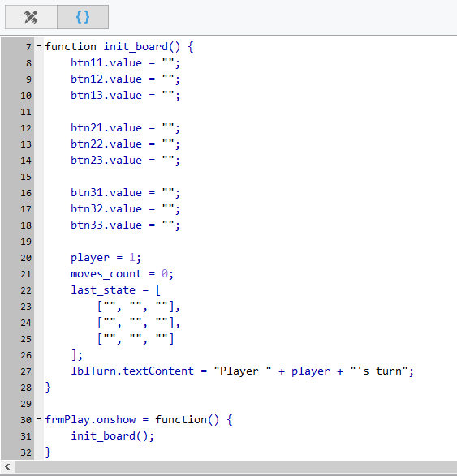The height and width of the screenshot is (476, 457).
Task: Click the array row on line 24
Action: [139, 323]
